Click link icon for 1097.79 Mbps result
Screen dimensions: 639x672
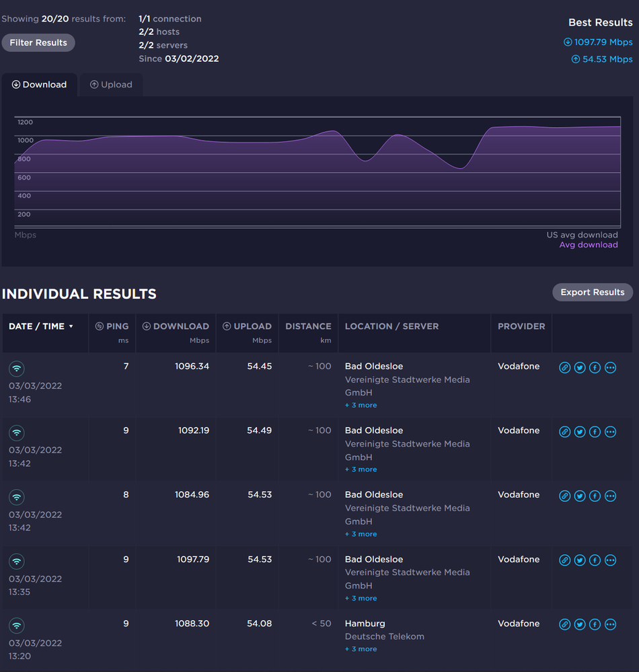tap(565, 560)
